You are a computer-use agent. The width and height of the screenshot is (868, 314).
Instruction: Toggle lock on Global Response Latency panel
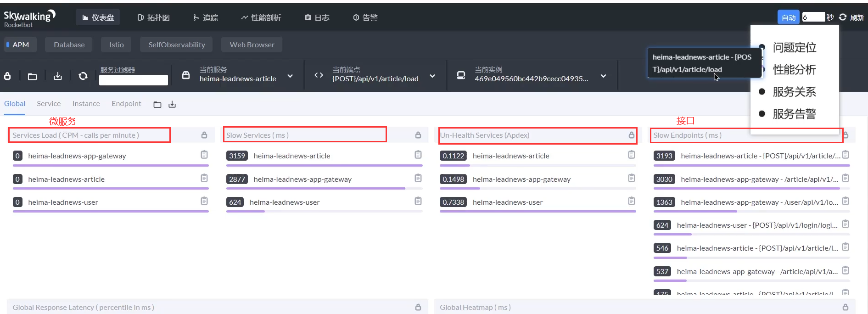point(418,307)
